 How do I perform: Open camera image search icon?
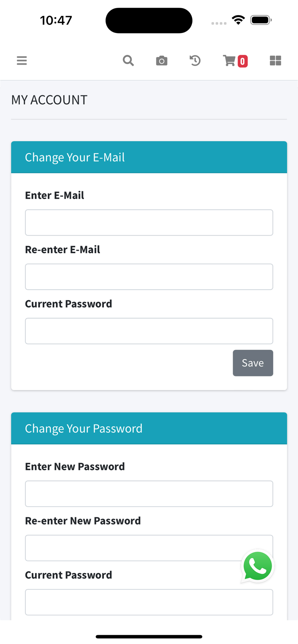162,61
